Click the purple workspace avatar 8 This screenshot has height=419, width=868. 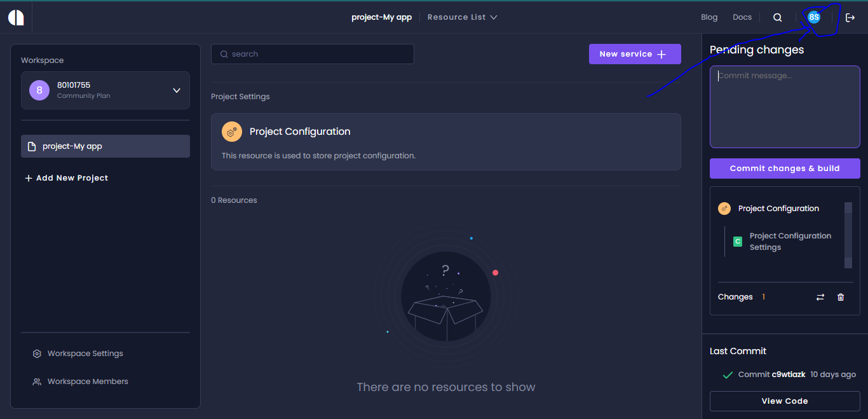point(39,90)
